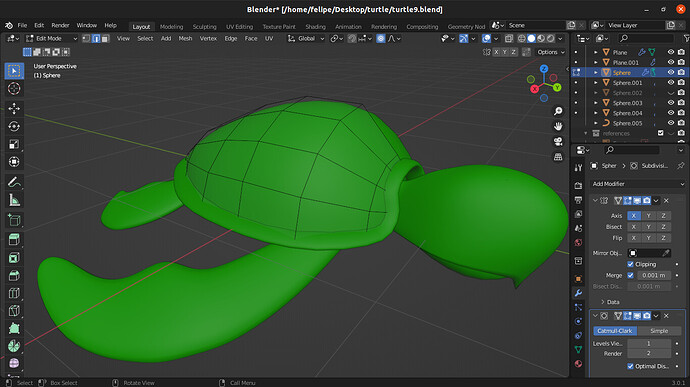Select the Rotate tool
Screen dimensions: 690x387
click(x=14, y=126)
